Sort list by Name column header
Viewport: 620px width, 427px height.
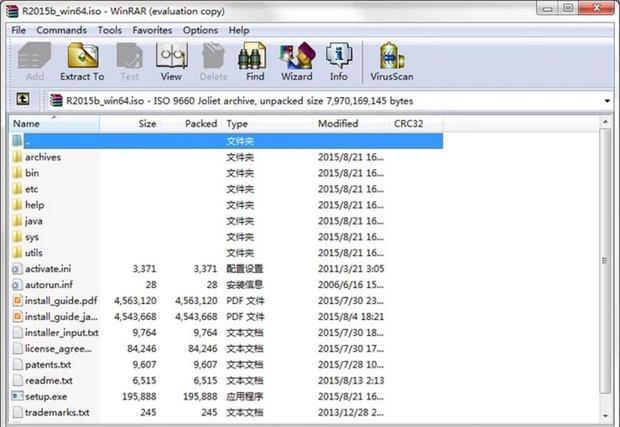(50, 123)
